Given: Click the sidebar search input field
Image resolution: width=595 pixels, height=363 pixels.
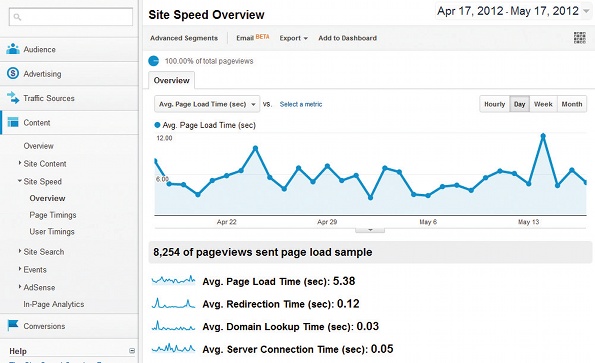Looking at the screenshot, I should coord(71,17).
